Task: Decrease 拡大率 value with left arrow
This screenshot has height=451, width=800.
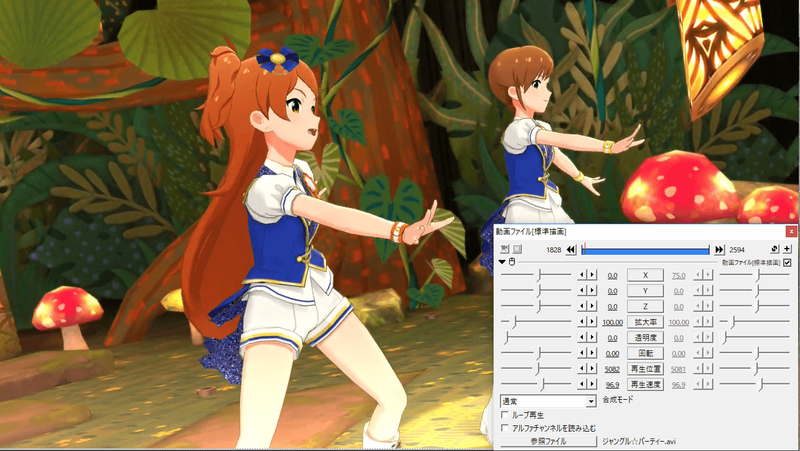Action: pos(581,322)
